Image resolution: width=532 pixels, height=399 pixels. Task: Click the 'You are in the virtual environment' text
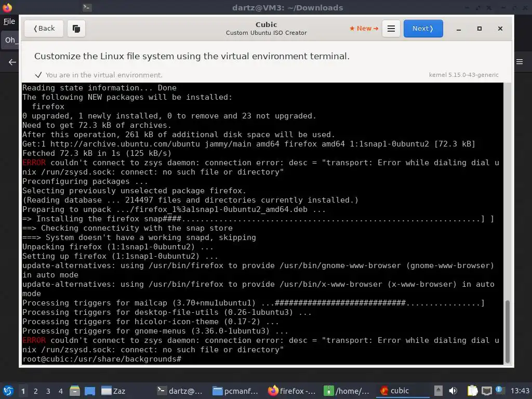(x=104, y=75)
